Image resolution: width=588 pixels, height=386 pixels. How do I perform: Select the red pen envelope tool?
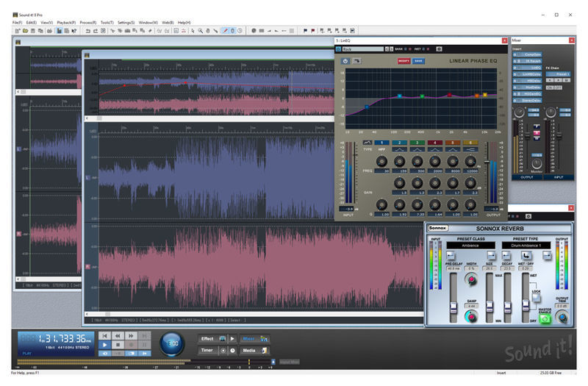click(226, 31)
